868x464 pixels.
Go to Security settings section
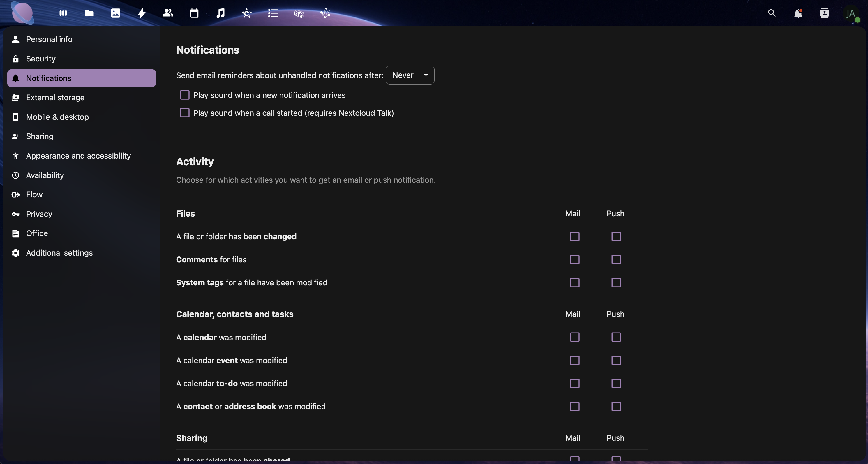click(x=41, y=59)
